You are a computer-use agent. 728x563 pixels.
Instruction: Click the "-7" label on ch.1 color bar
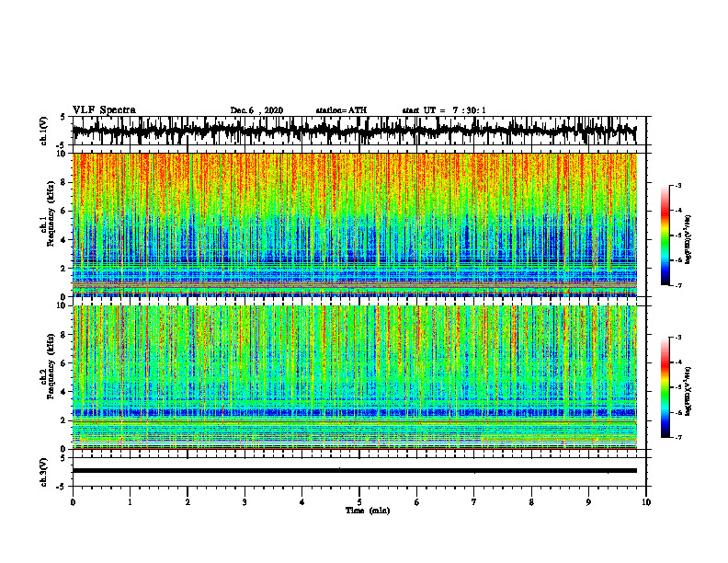tap(678, 285)
